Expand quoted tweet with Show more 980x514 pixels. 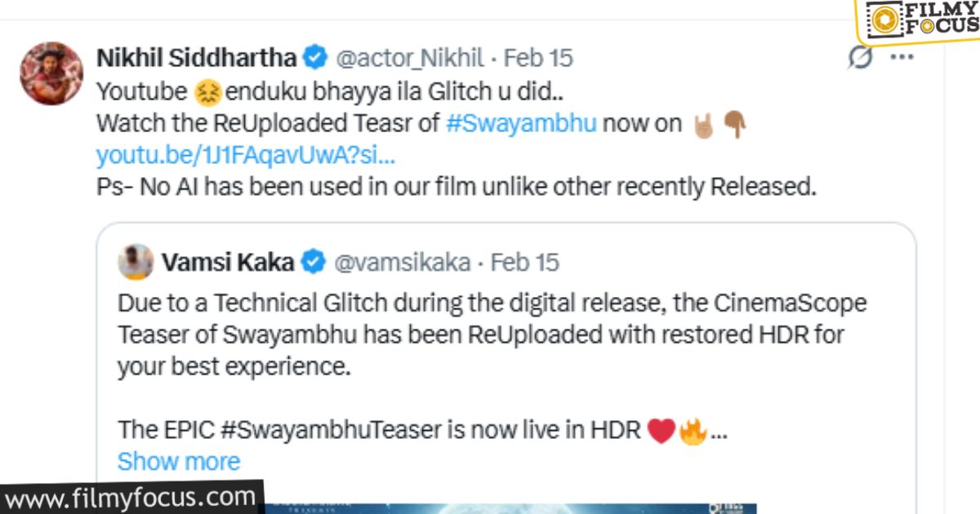pos(179,461)
